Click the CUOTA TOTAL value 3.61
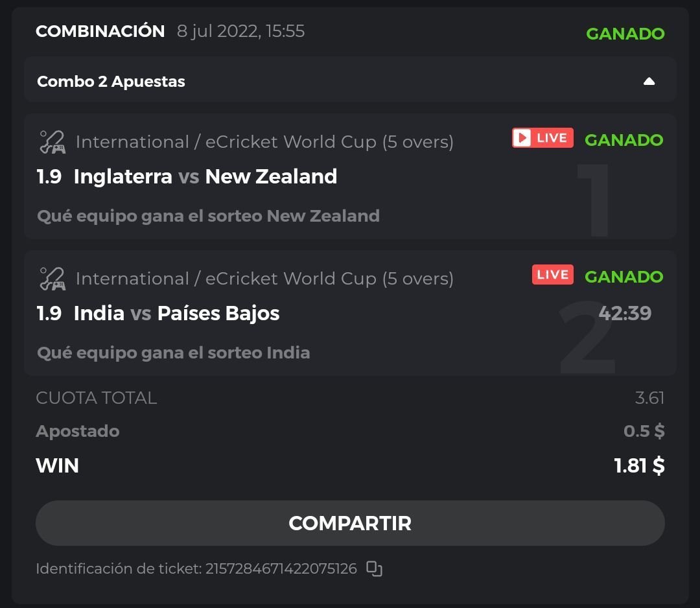The height and width of the screenshot is (608, 700). pyautogui.click(x=649, y=398)
